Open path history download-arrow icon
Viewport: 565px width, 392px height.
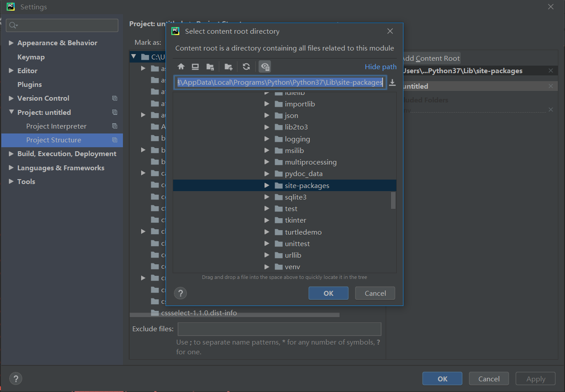point(392,82)
